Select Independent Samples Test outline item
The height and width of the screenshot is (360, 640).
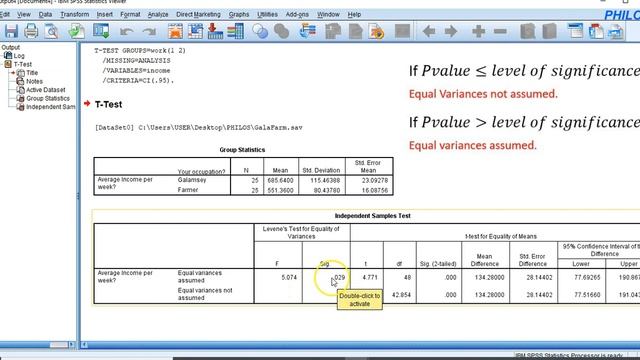pyautogui.click(x=51, y=107)
